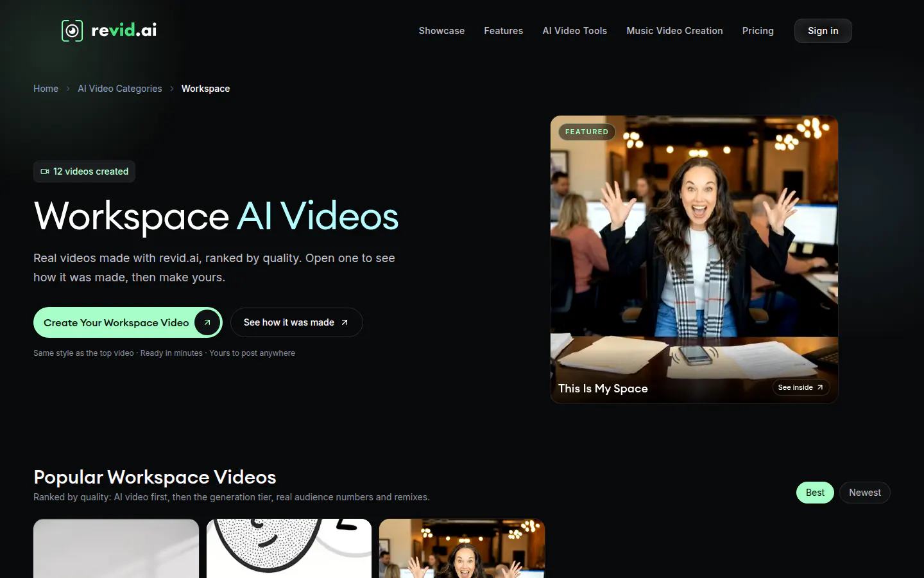
Task: Click the 'Ranked by quality' description text
Action: pos(232,497)
